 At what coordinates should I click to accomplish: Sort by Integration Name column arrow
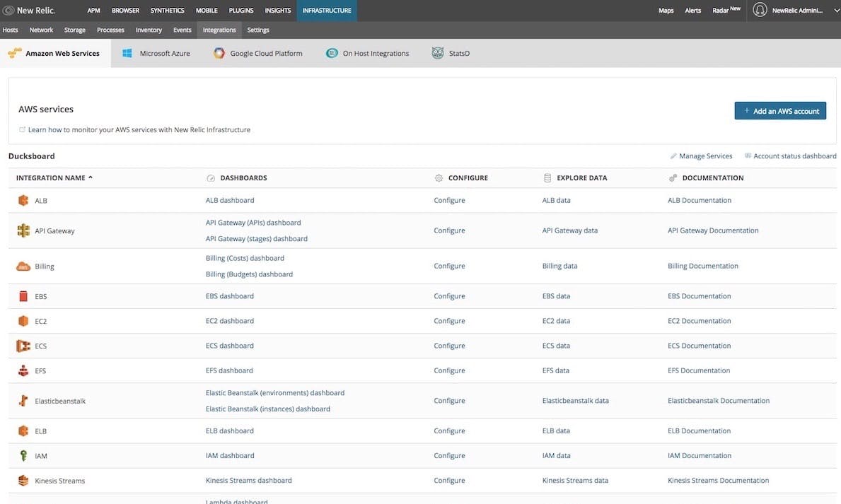pyautogui.click(x=91, y=177)
